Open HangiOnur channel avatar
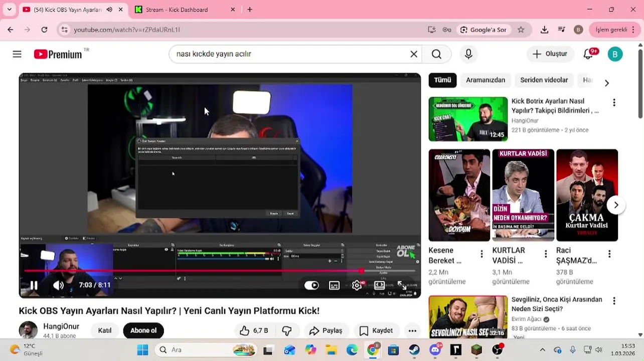644x361 pixels. click(28, 330)
